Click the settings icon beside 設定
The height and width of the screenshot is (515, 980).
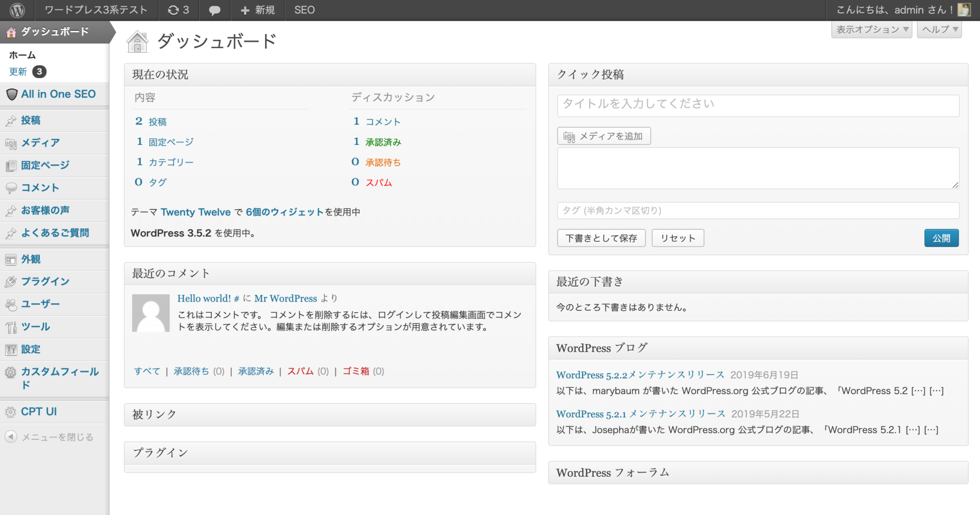point(11,350)
